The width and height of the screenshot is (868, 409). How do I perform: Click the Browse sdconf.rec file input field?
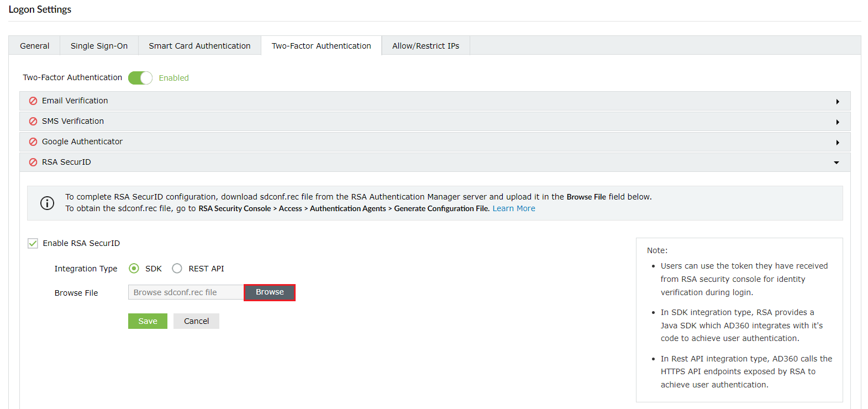click(x=186, y=292)
